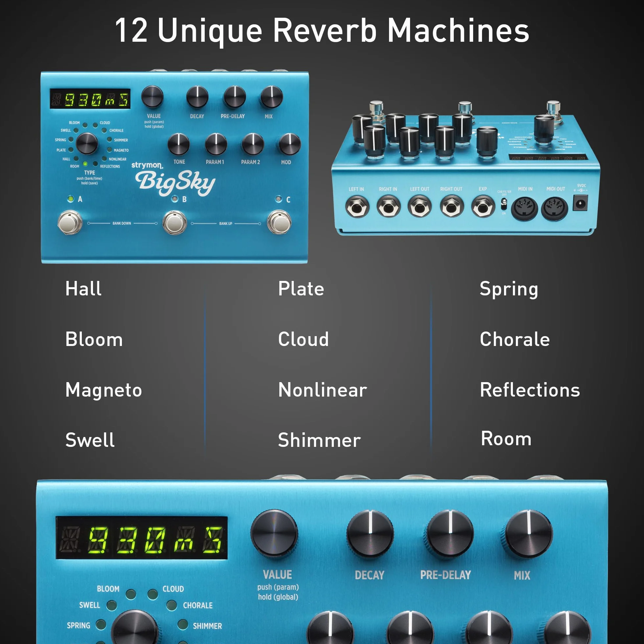The height and width of the screenshot is (644, 644).
Task: Click the SHIMMER LED in the enlarged close-up
Action: pyautogui.click(x=183, y=625)
